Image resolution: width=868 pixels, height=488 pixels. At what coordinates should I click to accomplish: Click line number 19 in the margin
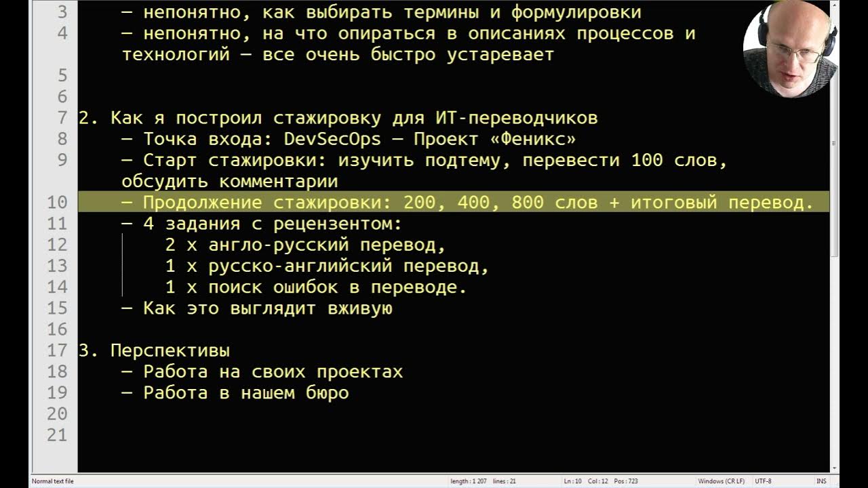click(57, 392)
